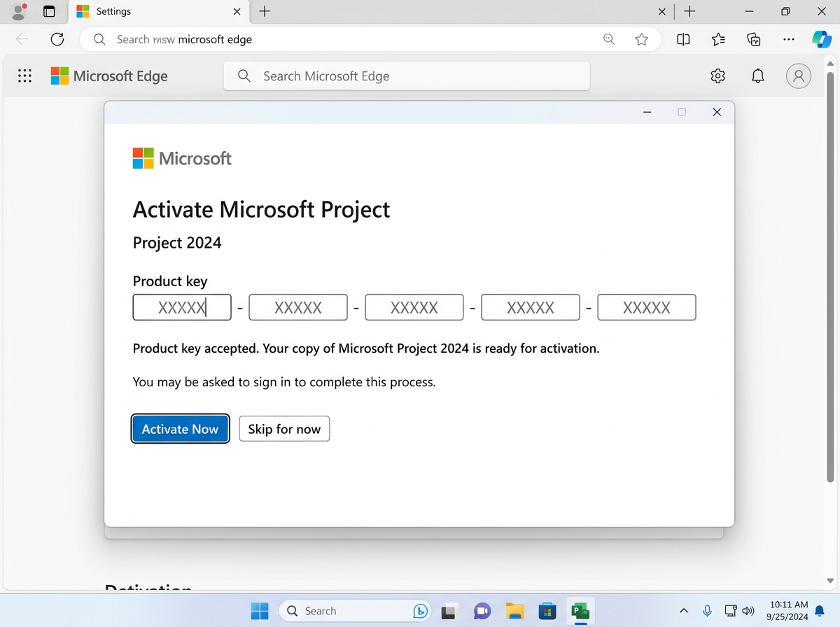Select the fifth product key box

(647, 307)
